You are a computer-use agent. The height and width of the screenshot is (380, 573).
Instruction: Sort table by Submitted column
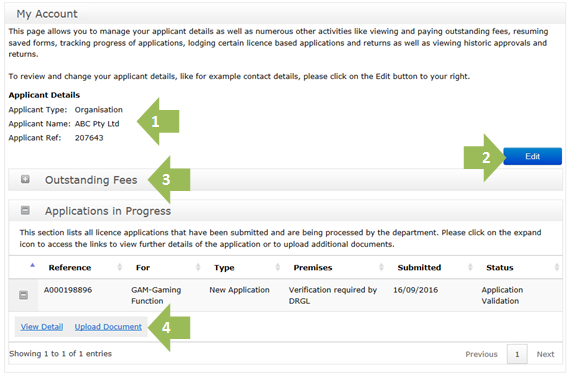pyautogui.click(x=419, y=267)
